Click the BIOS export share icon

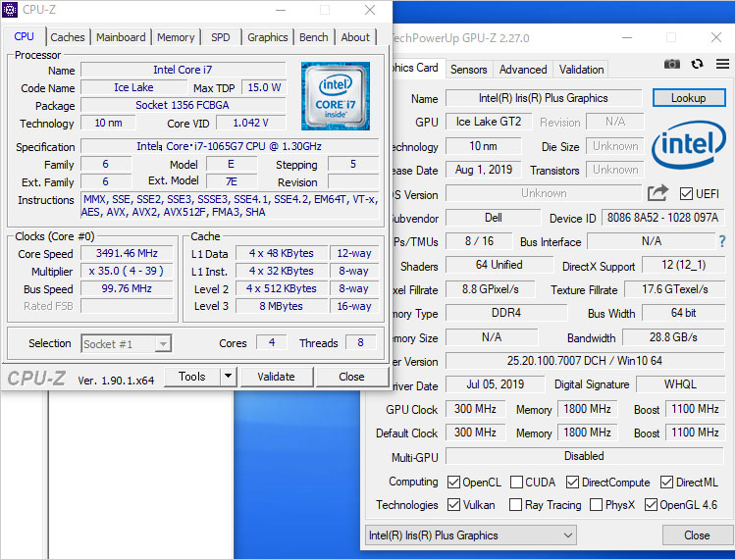coord(657,193)
